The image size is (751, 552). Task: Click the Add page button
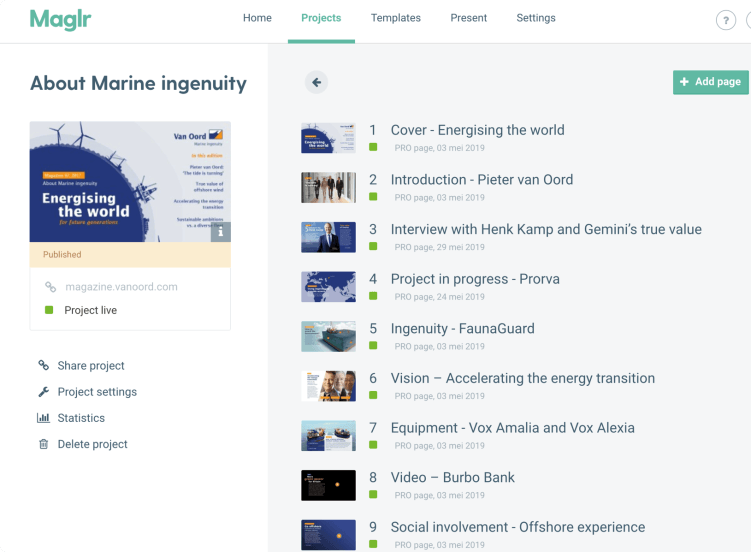click(x=711, y=82)
